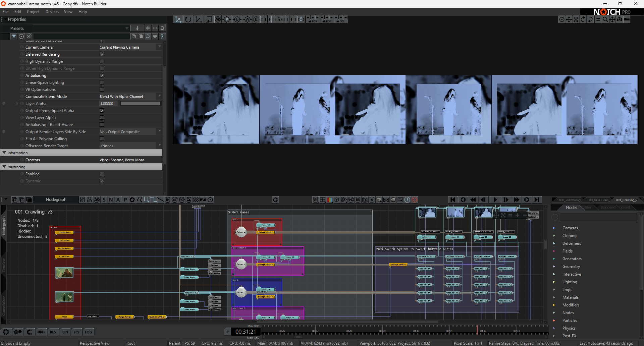644x346 pixels.
Task: Toggle Output Premultiplied Alpha checkbox
Action: pyautogui.click(x=102, y=111)
